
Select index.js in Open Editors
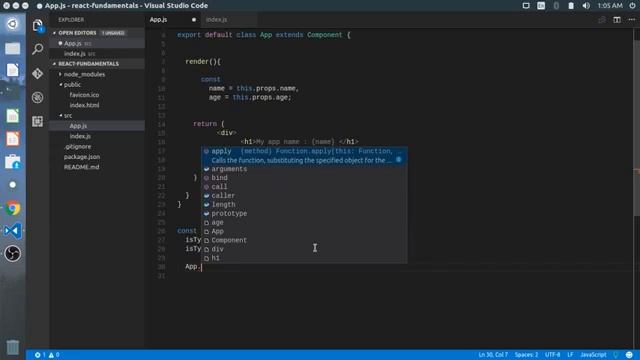click(98, 53)
